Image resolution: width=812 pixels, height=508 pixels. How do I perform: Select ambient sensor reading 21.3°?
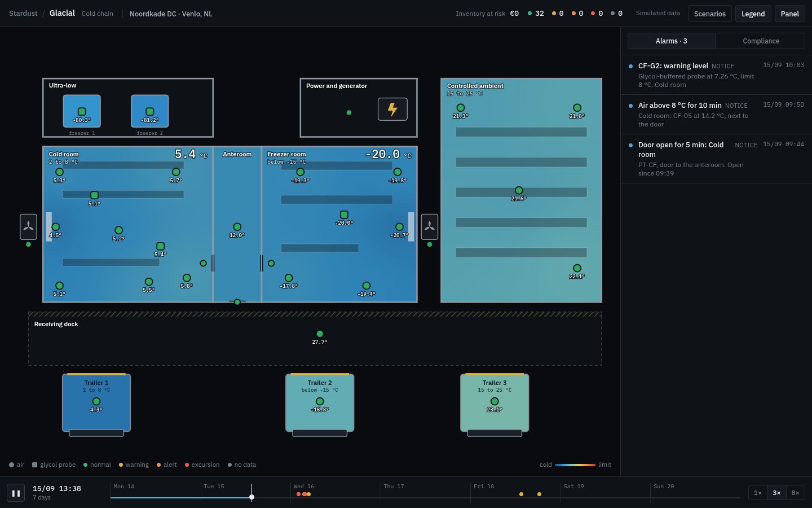coord(461,108)
